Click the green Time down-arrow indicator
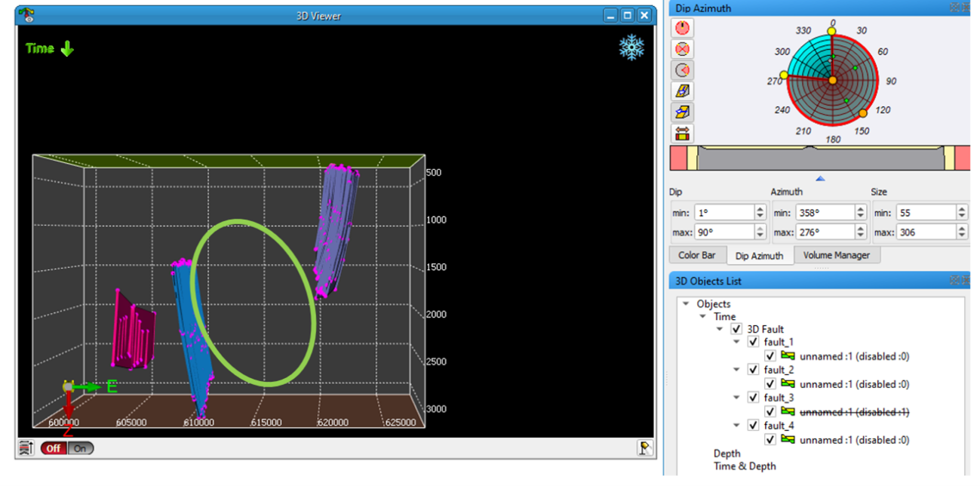 tap(50, 49)
